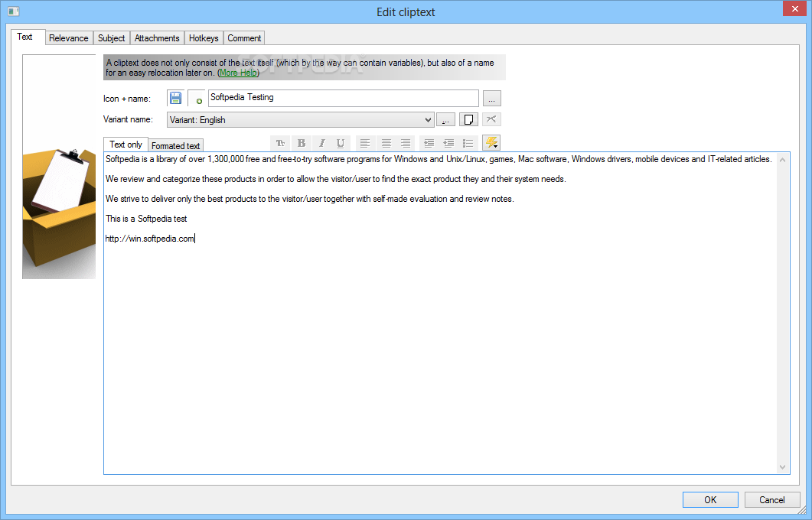Screen dimensions: 812x520
Task: Toggle underline formatting
Action: coord(341,143)
